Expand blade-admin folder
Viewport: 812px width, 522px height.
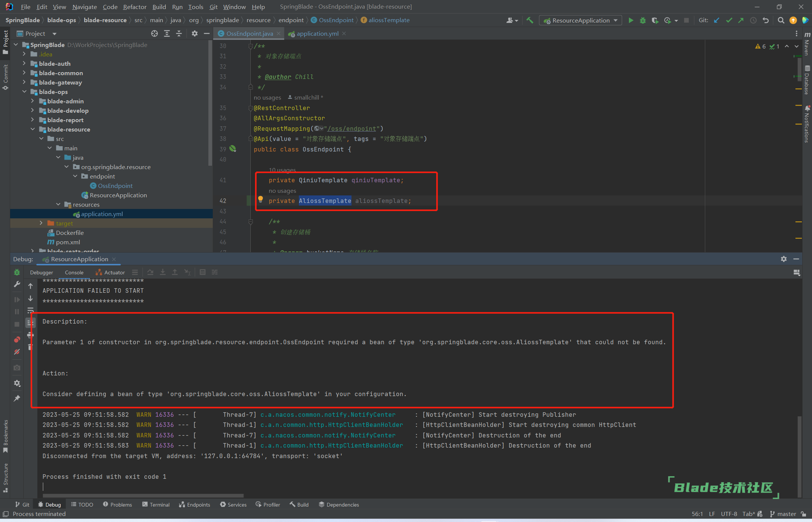(32, 101)
